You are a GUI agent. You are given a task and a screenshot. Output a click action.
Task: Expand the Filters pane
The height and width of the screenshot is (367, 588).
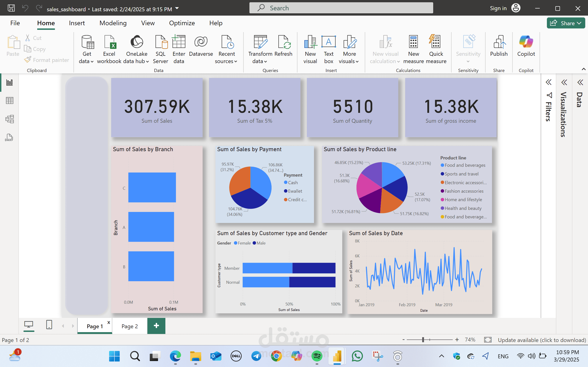(548, 82)
